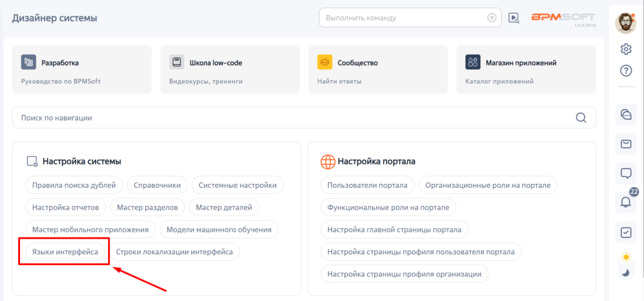Clear the command line field
This screenshot has width=644, height=301.
(492, 18)
